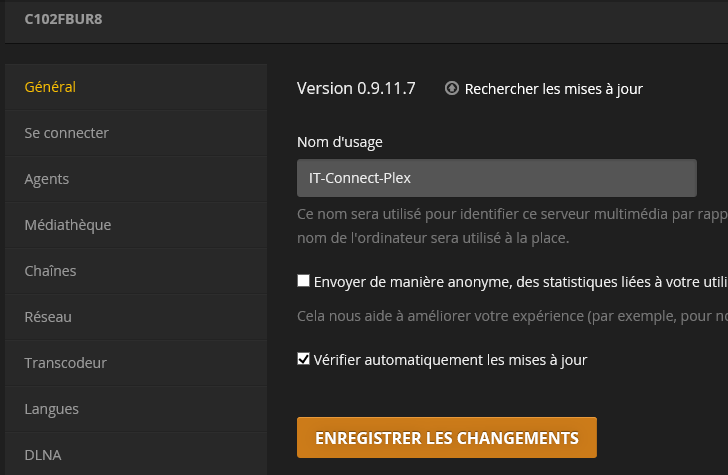Image resolution: width=728 pixels, height=475 pixels.
Task: Open the Réseau settings page
Action: 48,317
